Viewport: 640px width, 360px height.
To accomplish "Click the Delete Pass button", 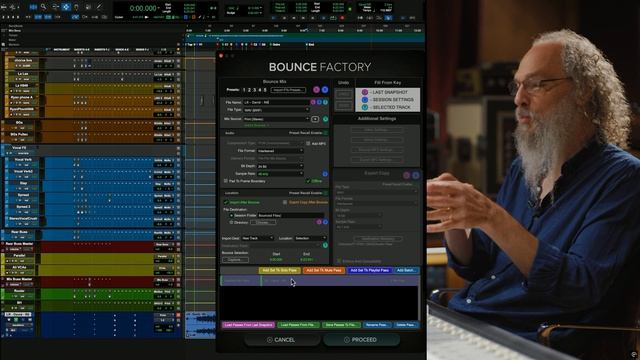I will (x=406, y=325).
